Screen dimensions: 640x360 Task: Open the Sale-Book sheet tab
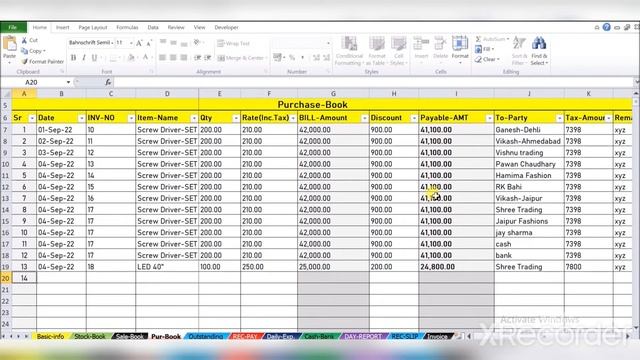pos(130,336)
